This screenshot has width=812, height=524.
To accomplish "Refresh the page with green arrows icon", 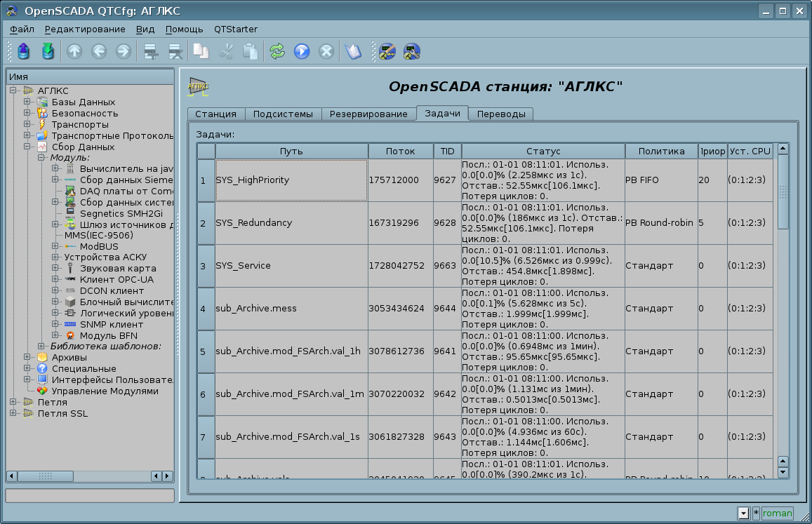I will 277,51.
